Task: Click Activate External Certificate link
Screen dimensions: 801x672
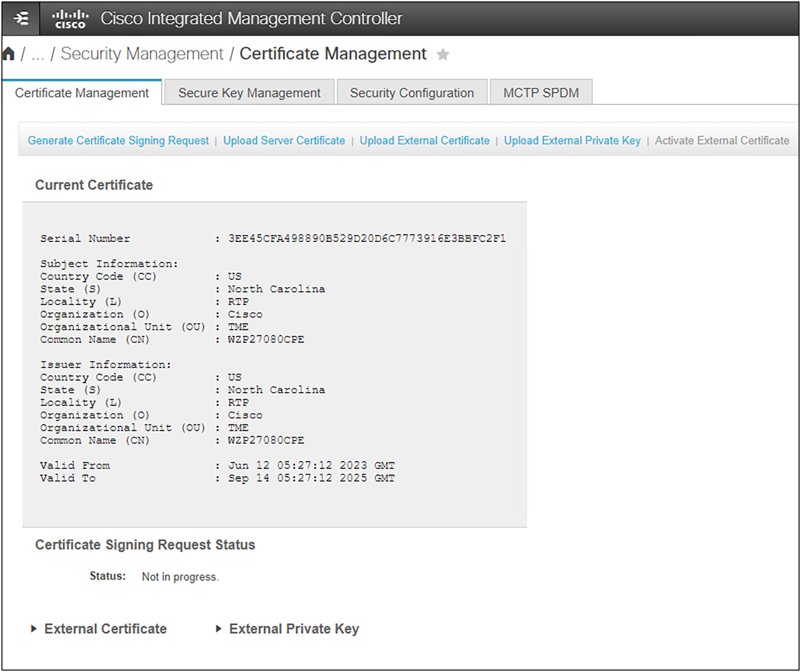Action: (x=722, y=141)
